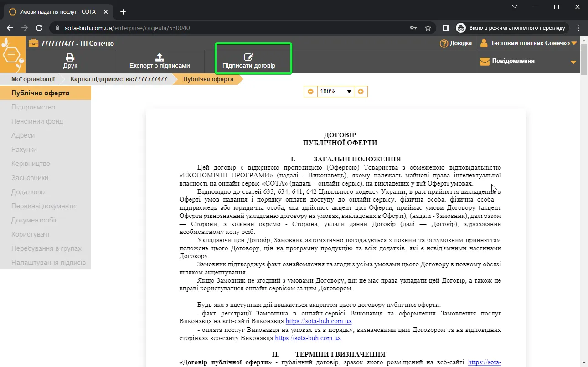Click heading ТЕРМІНИ І ВИЗНАЧЕННЯ
The height and width of the screenshot is (367, 588).
pyautogui.click(x=340, y=354)
